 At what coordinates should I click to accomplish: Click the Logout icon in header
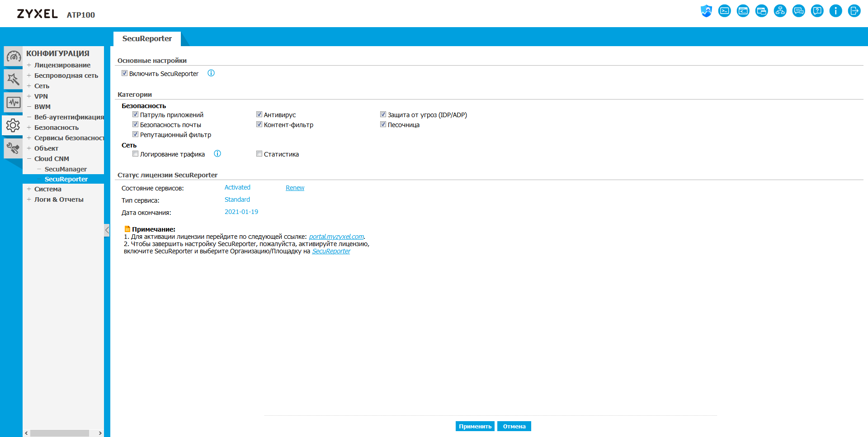[x=854, y=11]
